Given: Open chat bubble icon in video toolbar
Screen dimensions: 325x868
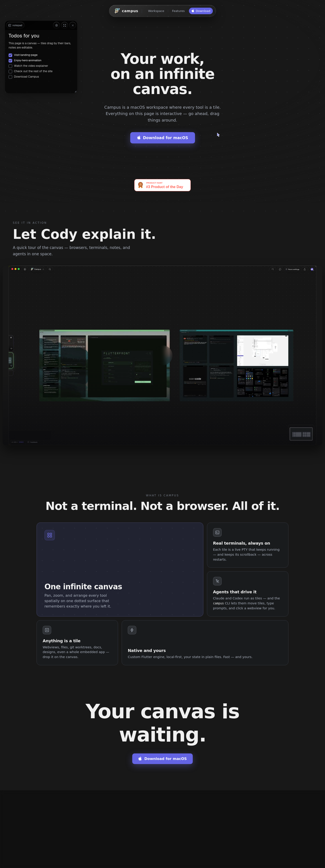Looking at the screenshot, I should [x=280, y=269].
